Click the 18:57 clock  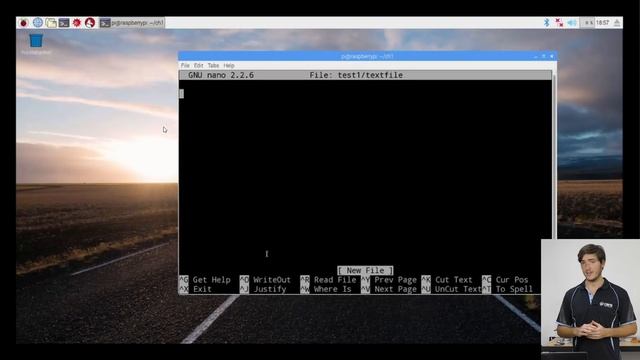click(x=602, y=23)
